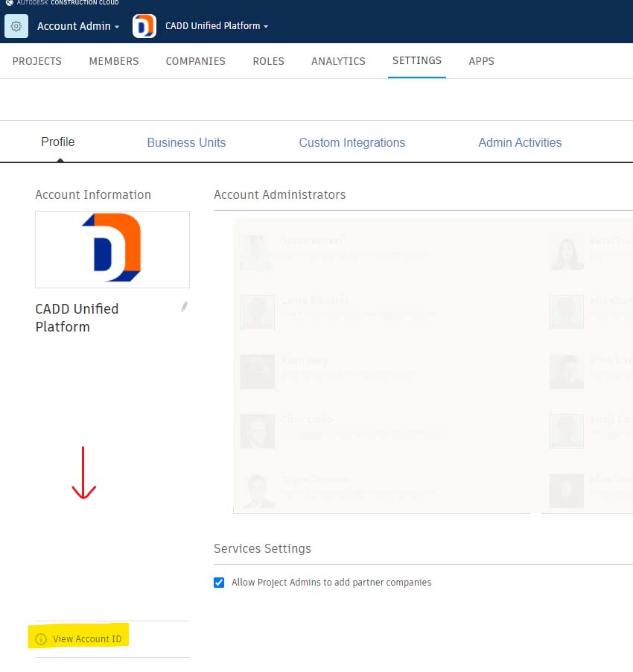Go to the PROJECTS tab
Image resolution: width=633 pixels, height=672 pixels.
[x=36, y=61]
